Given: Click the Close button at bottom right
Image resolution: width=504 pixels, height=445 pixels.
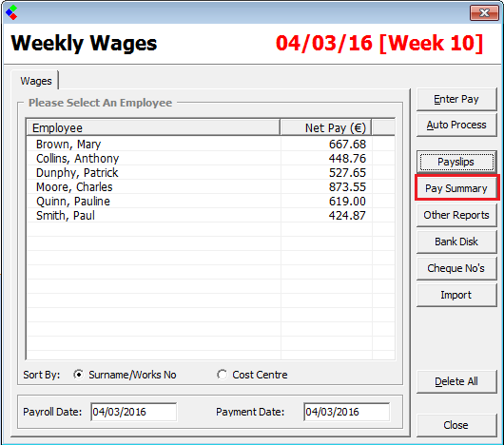Looking at the screenshot, I should tap(456, 425).
